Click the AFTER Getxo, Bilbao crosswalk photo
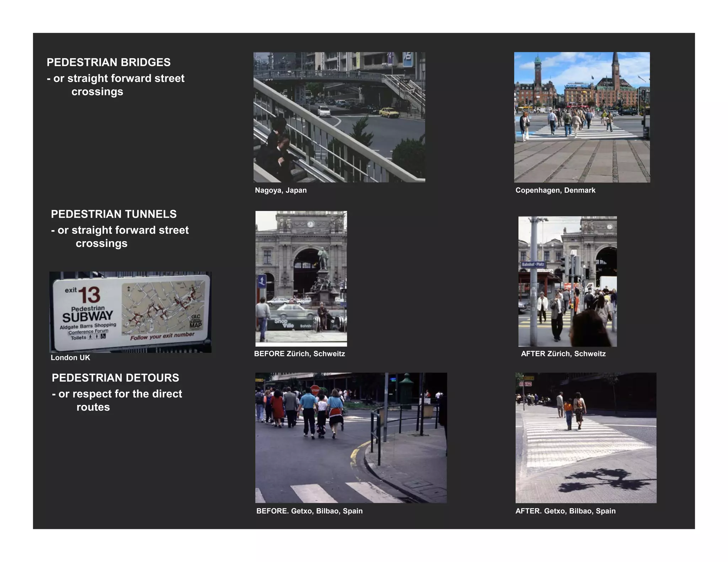 pos(586,438)
